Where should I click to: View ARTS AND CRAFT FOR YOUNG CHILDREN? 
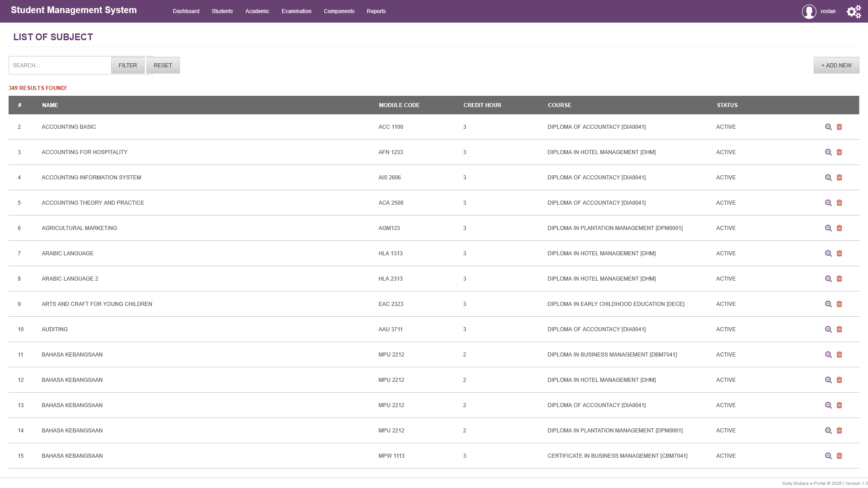click(828, 304)
